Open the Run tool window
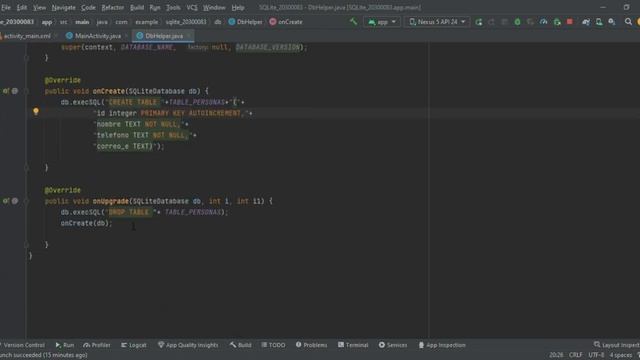The image size is (640, 360). (65, 345)
